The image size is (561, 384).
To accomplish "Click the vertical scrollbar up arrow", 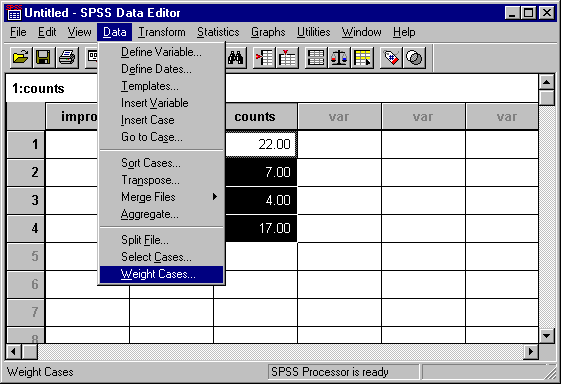I will point(546,82).
